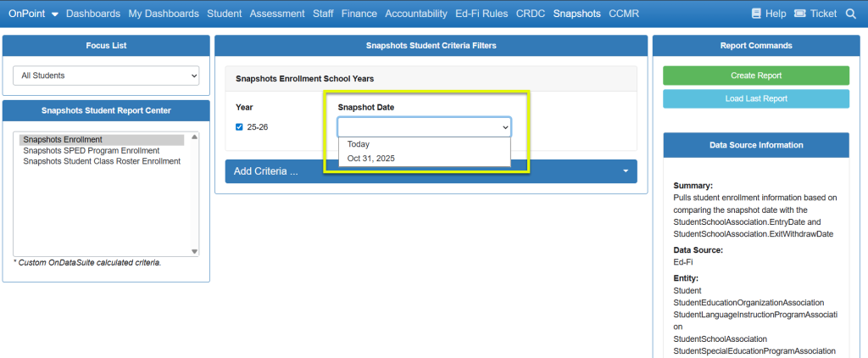The height and width of the screenshot is (358, 868).
Task: Expand the Focus List All Students dropdown
Action: (x=106, y=76)
